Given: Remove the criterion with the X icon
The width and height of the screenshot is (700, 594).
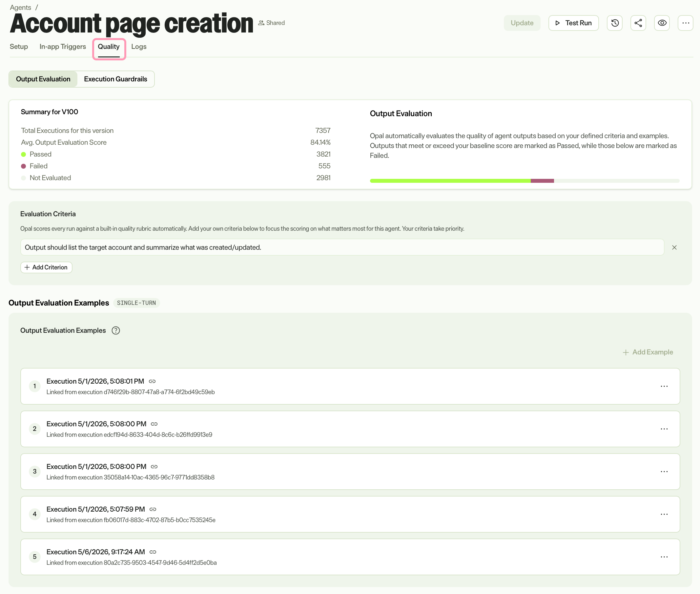Looking at the screenshot, I should point(674,247).
